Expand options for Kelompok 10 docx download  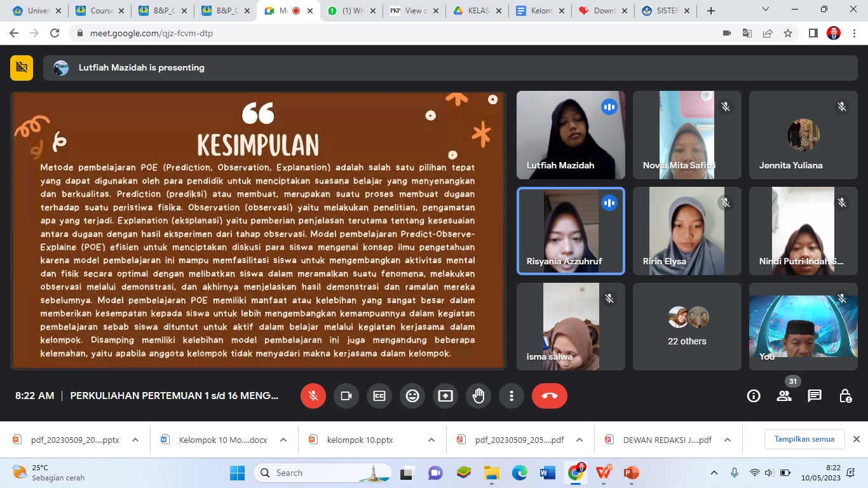(283, 440)
